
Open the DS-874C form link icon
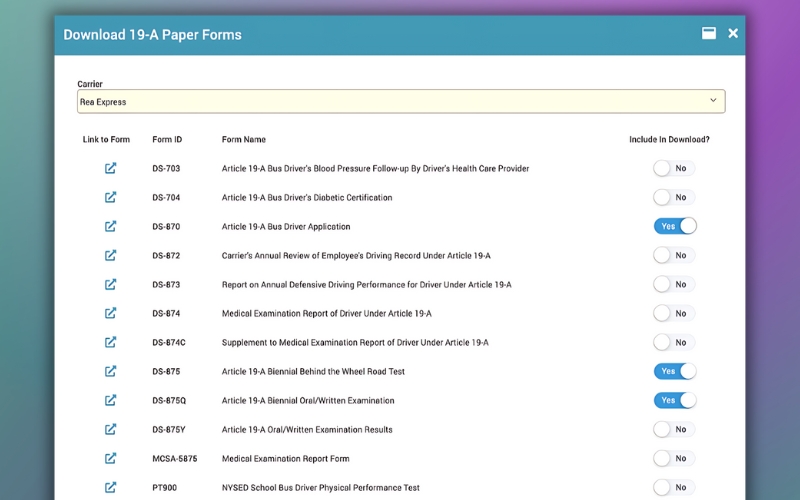[x=110, y=342]
